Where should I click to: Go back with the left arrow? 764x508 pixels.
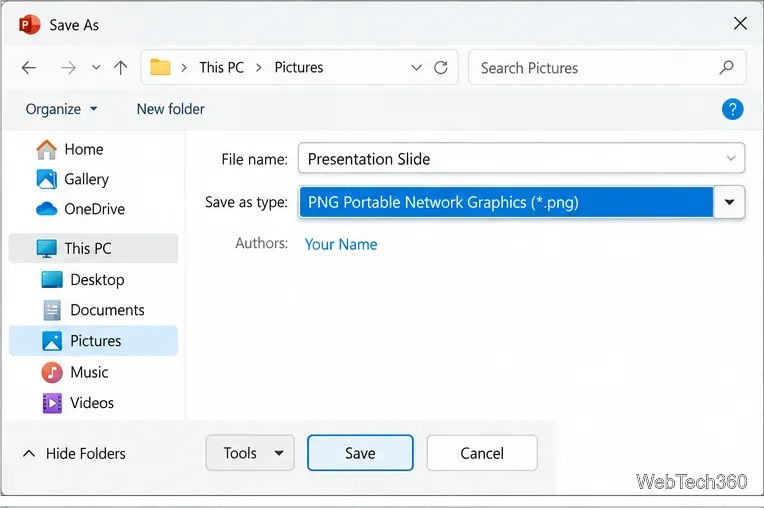(29, 68)
